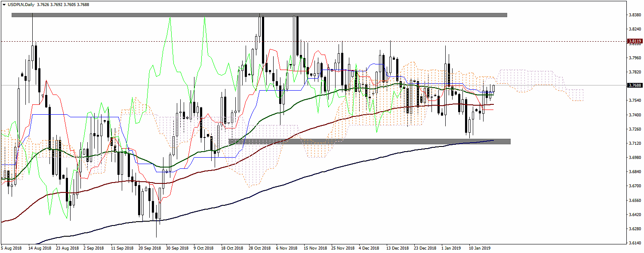The height and width of the screenshot is (253, 644).
Task: Click the 3.7960 price axis label
Action: (635, 58)
